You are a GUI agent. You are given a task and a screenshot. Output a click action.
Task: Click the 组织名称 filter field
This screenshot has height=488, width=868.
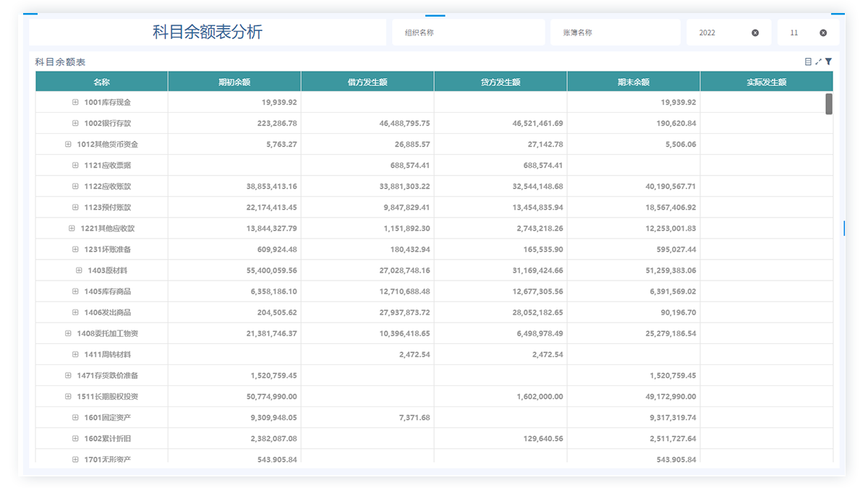468,33
